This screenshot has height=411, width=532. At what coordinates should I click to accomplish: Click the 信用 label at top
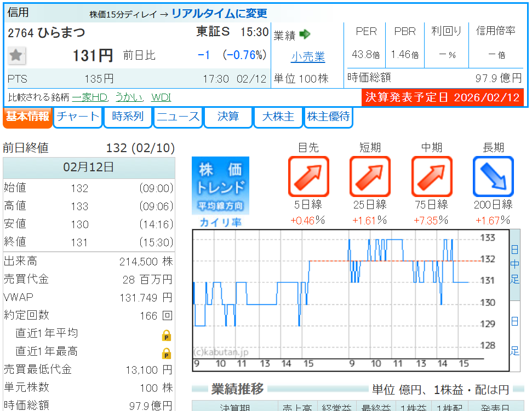click(x=18, y=13)
